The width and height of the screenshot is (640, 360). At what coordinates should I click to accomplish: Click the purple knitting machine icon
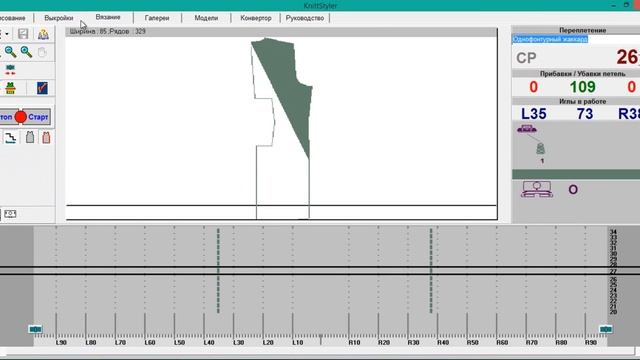click(537, 189)
